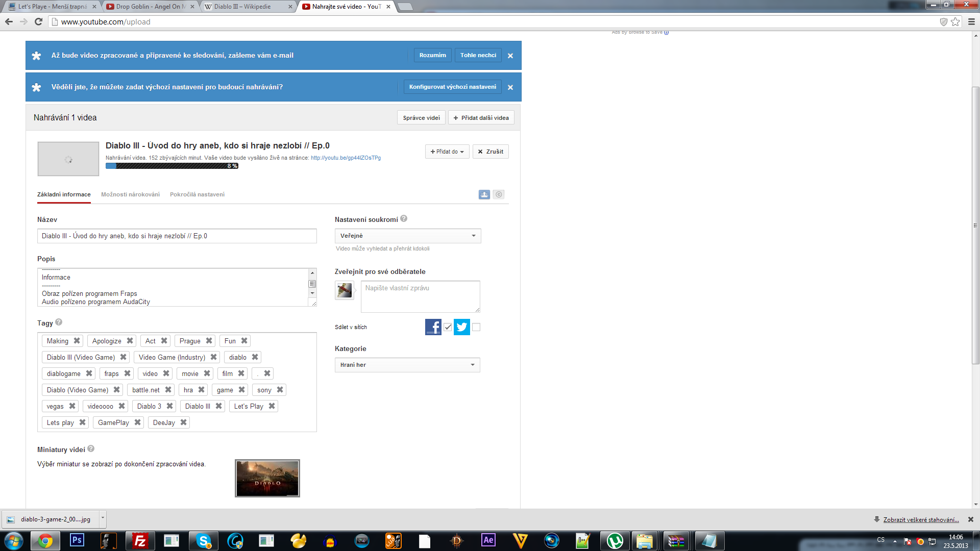Enable the Twitter sharing checkbox
Screen dimensions: 980x551
pyautogui.click(x=476, y=327)
